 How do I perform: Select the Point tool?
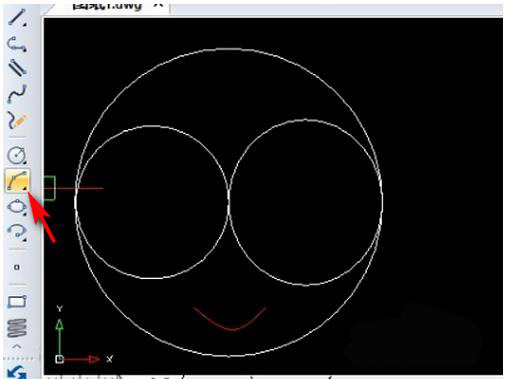point(17,267)
